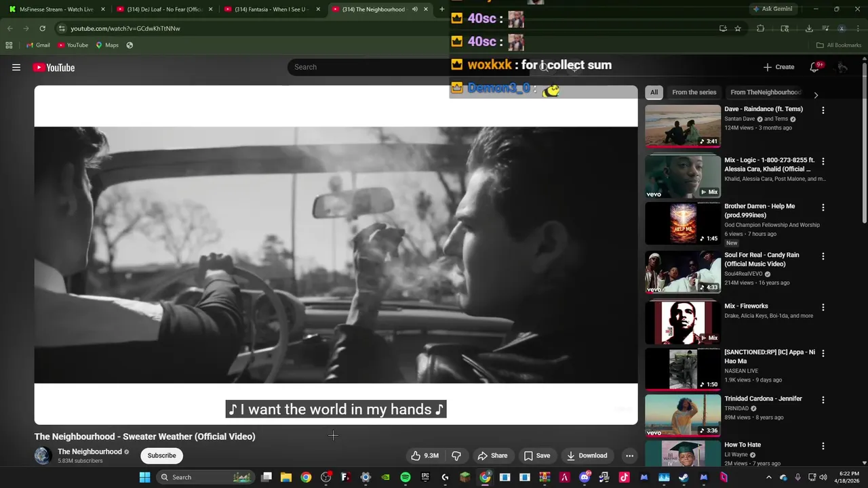Image resolution: width=868 pixels, height=488 pixels.
Task: Click the Download button
Action: tap(587, 455)
